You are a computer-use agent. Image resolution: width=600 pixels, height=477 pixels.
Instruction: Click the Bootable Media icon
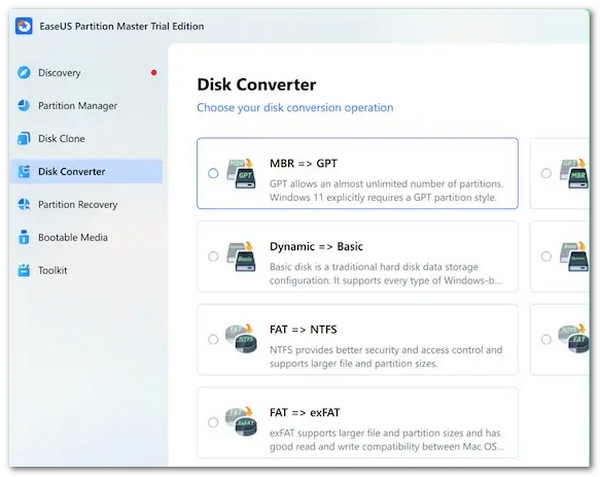[23, 238]
